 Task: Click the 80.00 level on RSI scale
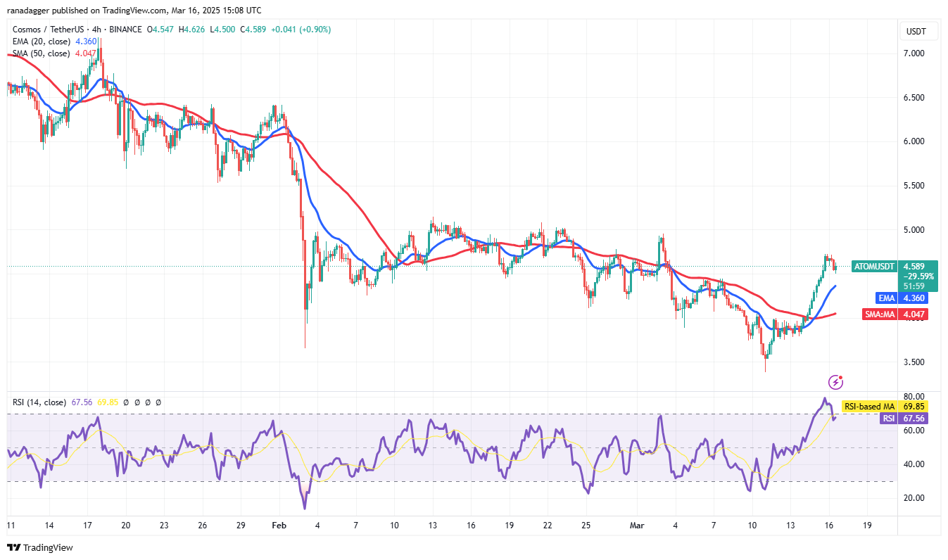(x=915, y=397)
